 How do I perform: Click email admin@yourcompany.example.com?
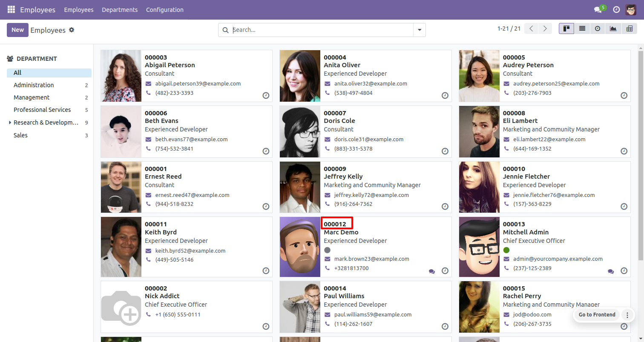pos(558,259)
